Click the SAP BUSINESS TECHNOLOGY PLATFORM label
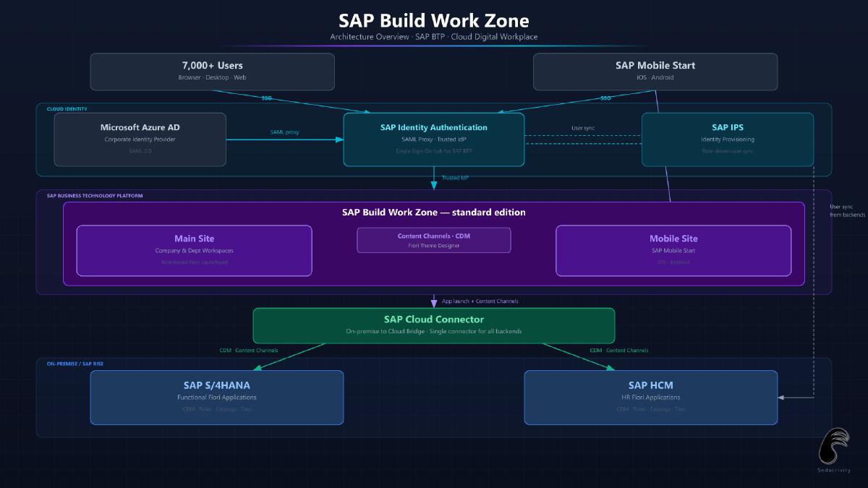The height and width of the screenshot is (488, 868). tap(95, 196)
